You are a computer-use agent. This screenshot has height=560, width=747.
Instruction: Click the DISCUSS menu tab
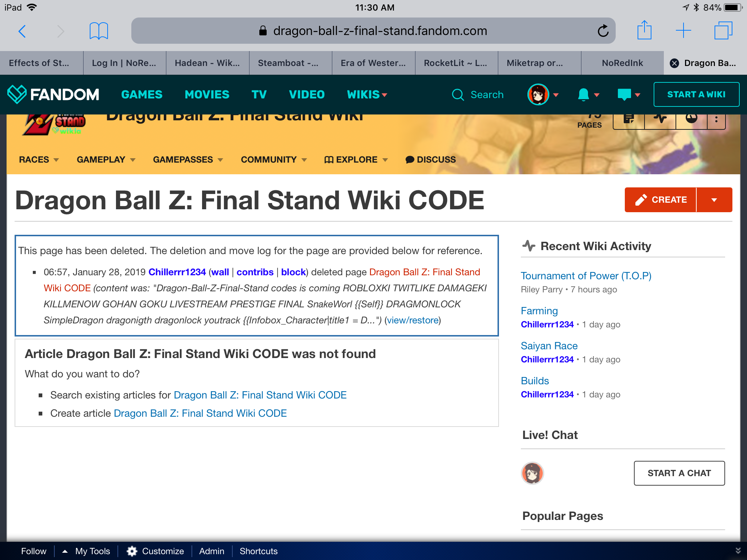pos(430,159)
